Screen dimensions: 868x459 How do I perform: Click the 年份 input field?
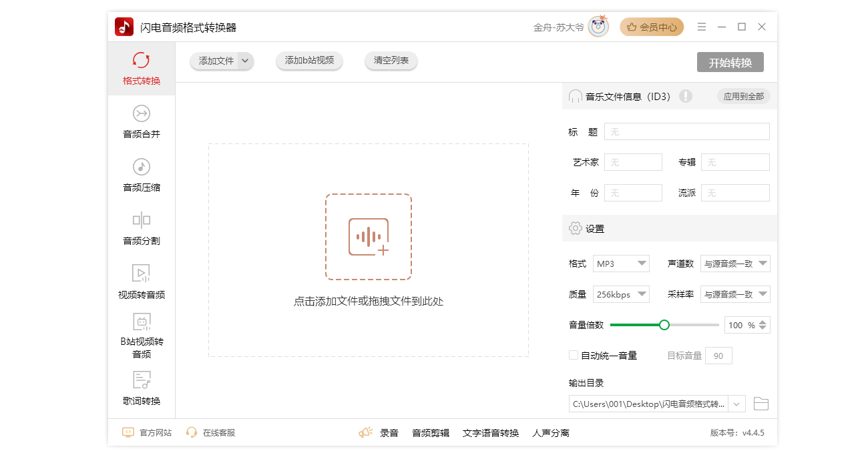pyautogui.click(x=633, y=193)
